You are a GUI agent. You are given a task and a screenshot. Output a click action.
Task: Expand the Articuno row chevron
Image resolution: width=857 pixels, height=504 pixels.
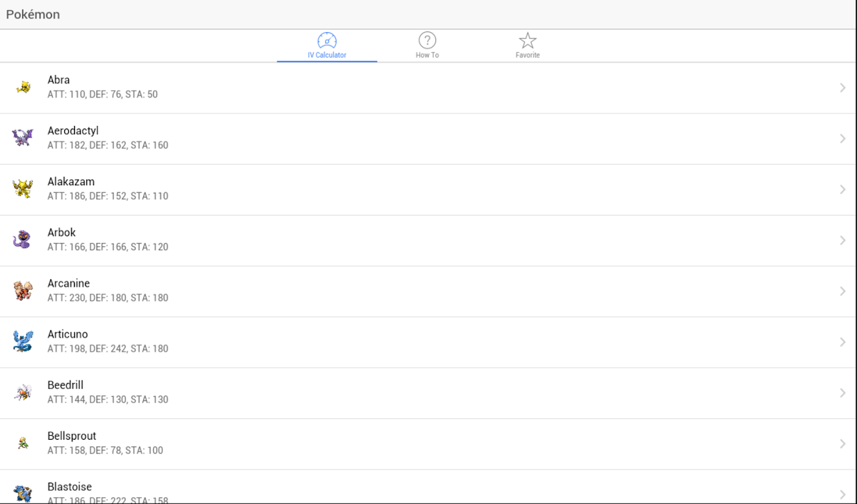click(x=843, y=342)
